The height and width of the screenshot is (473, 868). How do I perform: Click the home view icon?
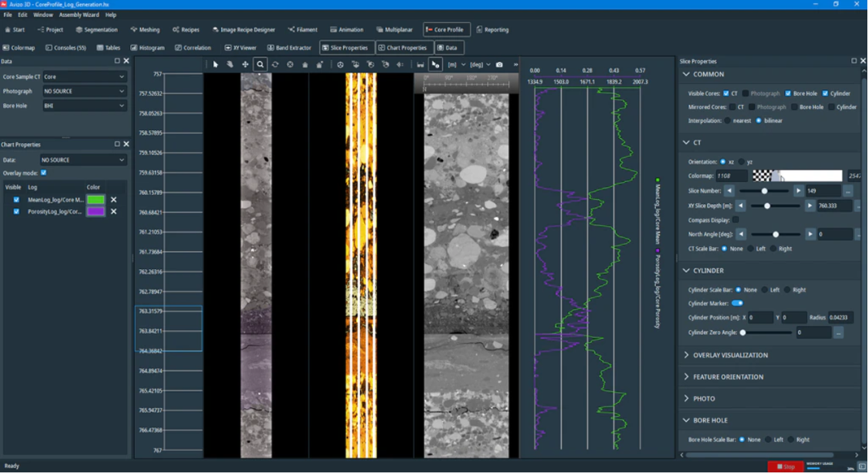305,64
